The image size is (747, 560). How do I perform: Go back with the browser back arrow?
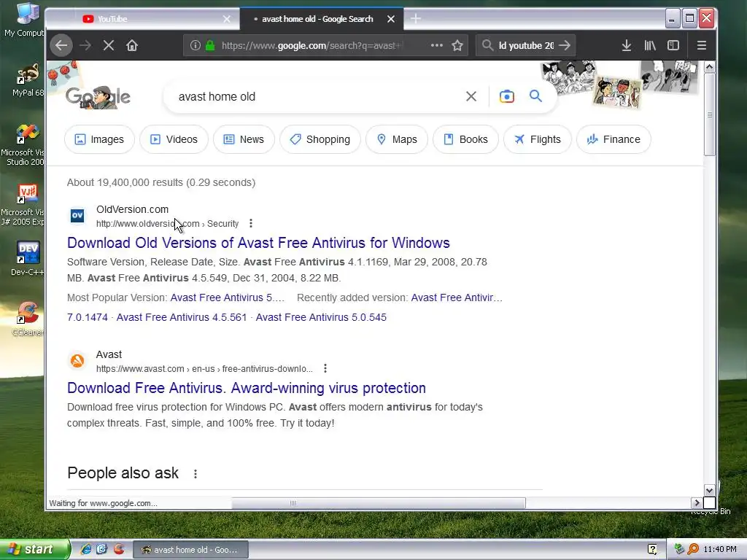61,45
